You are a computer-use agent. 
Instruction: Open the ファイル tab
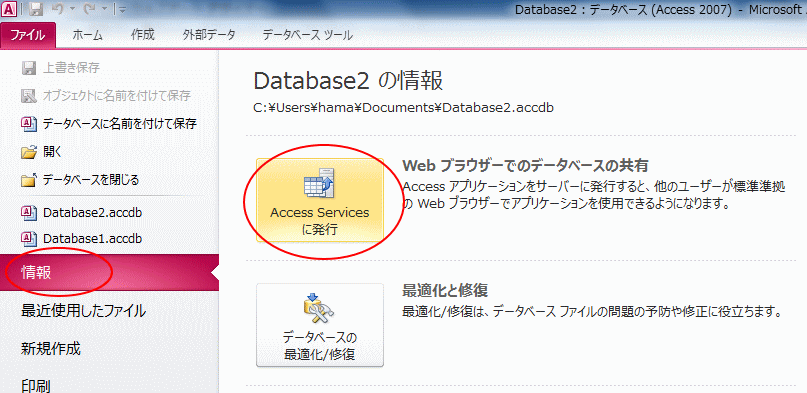pyautogui.click(x=28, y=35)
